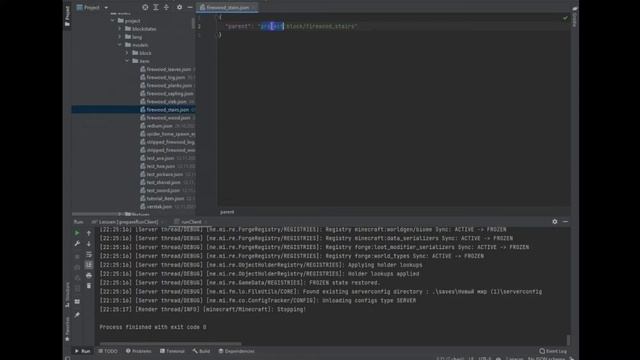Viewport: 640px width, 360px height.
Task: Open spider_home_spawn file in tree
Action: tap(167, 134)
